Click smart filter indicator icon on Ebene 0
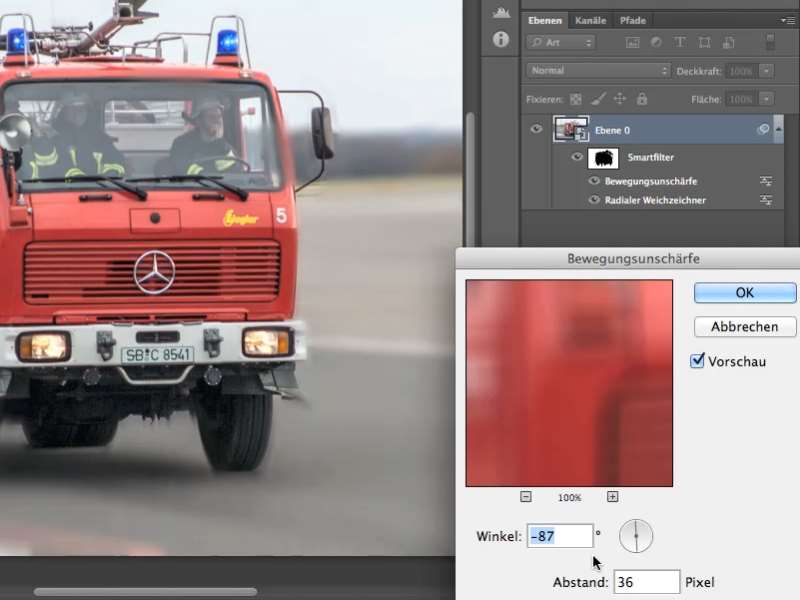800x600 pixels. click(763, 130)
